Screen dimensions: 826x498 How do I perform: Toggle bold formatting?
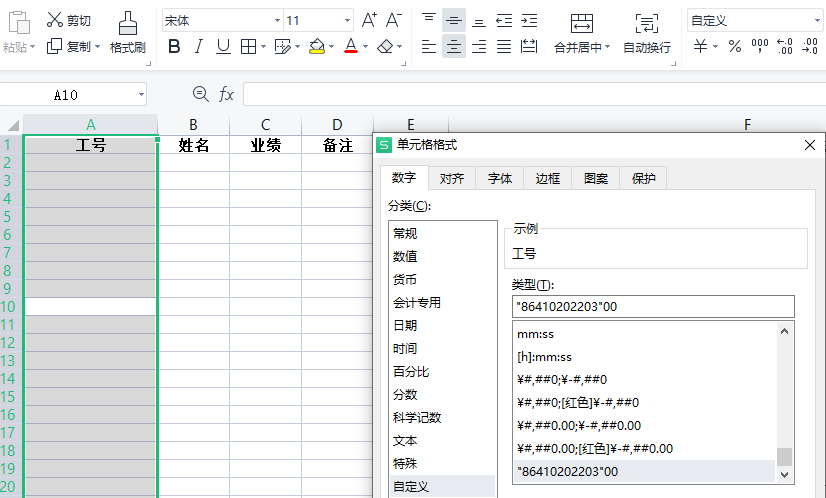click(x=174, y=47)
